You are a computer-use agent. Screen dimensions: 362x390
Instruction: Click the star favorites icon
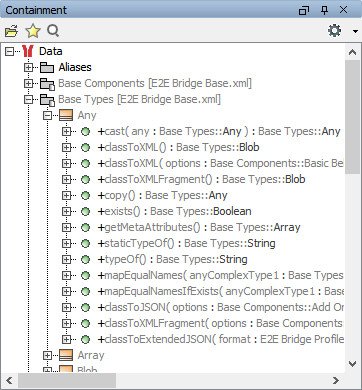pos(33,31)
